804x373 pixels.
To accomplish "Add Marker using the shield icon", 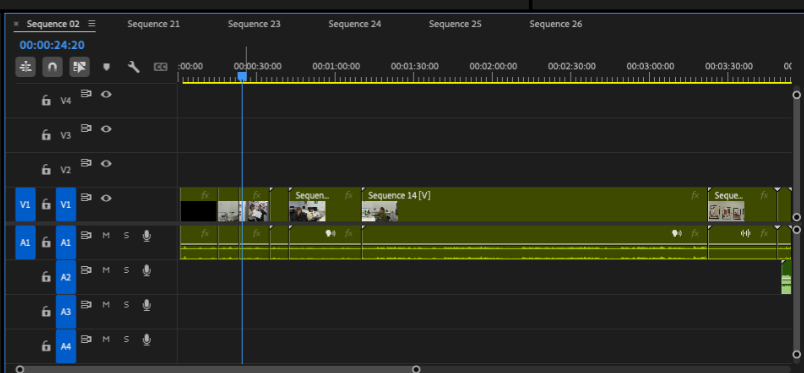I will coord(106,67).
